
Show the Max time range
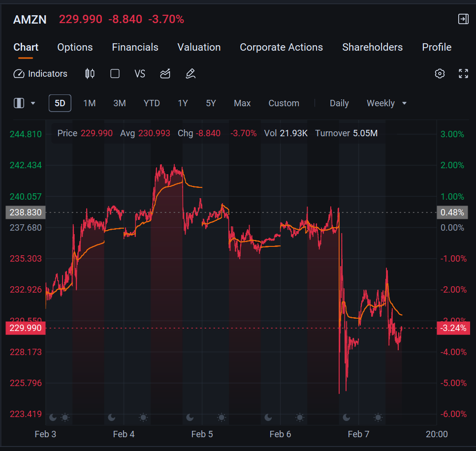[x=242, y=103]
